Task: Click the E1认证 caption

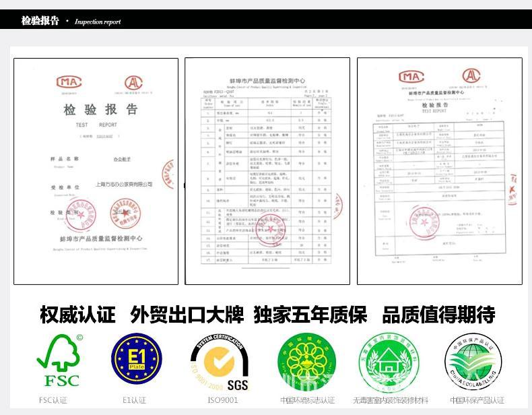Action: click(x=135, y=400)
